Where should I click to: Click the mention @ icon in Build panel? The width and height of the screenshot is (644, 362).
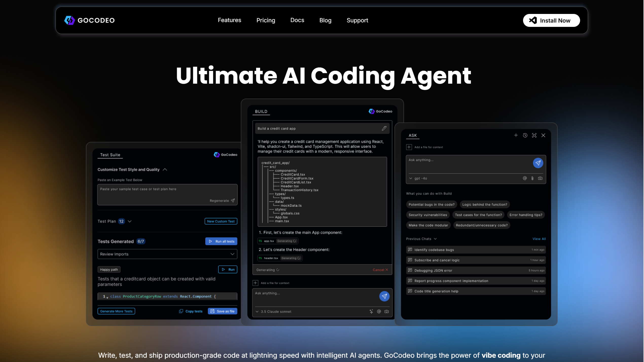click(379, 312)
